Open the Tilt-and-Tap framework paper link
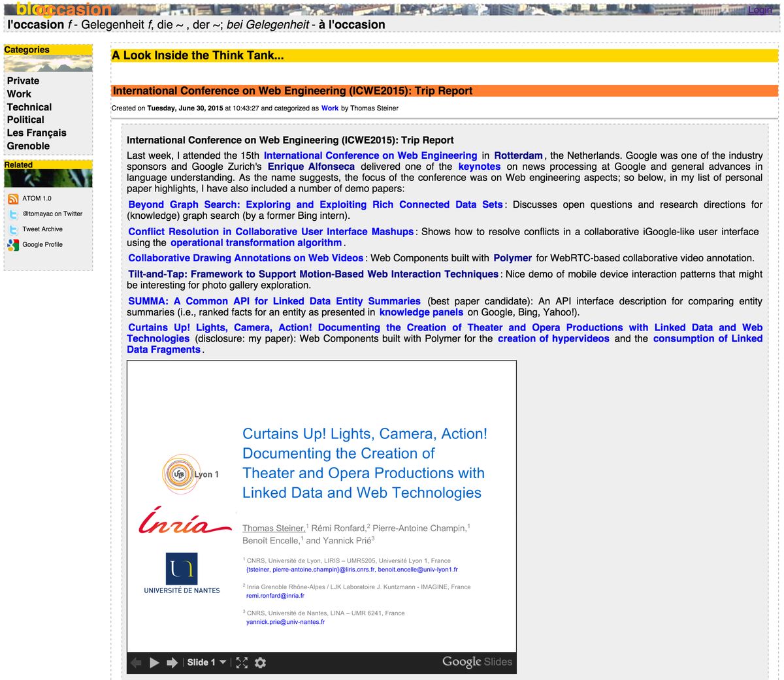The width and height of the screenshot is (784, 680). [x=314, y=274]
